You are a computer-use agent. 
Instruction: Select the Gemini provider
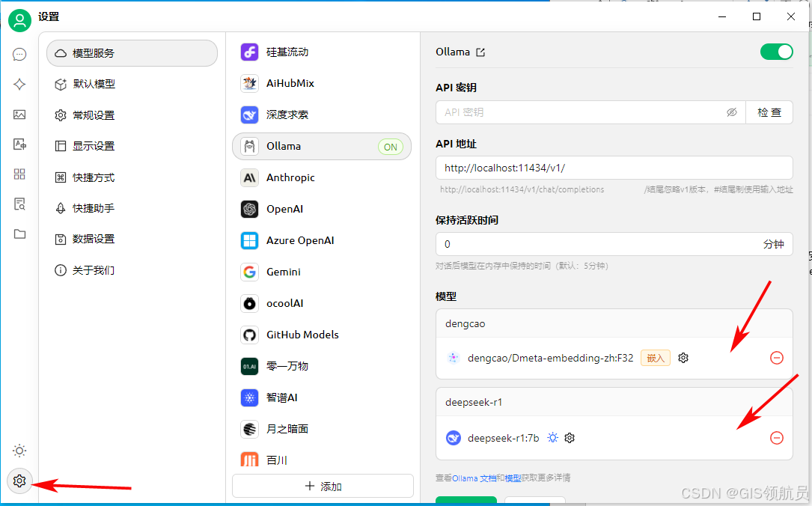(322, 272)
